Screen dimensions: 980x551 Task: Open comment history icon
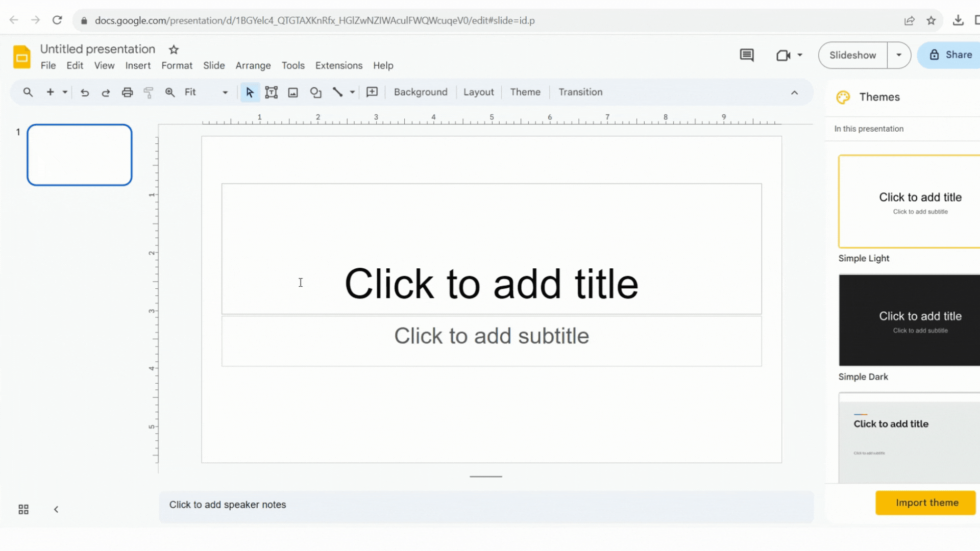click(x=747, y=55)
